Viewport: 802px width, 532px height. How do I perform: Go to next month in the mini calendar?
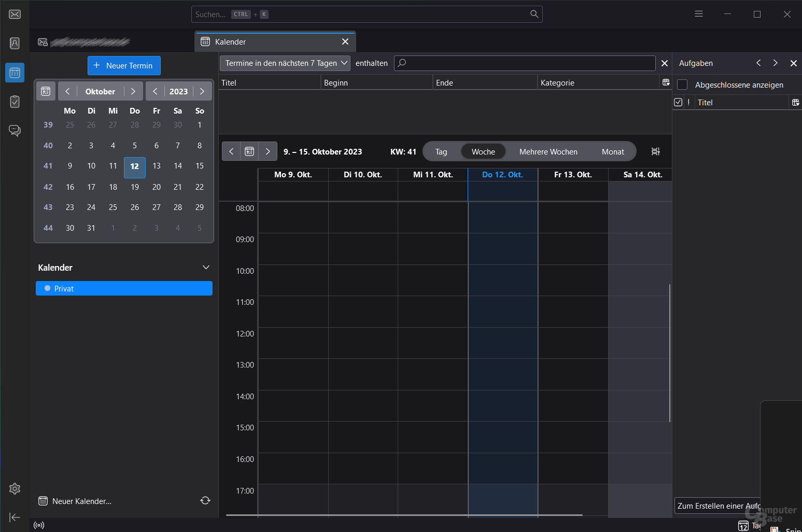click(133, 91)
